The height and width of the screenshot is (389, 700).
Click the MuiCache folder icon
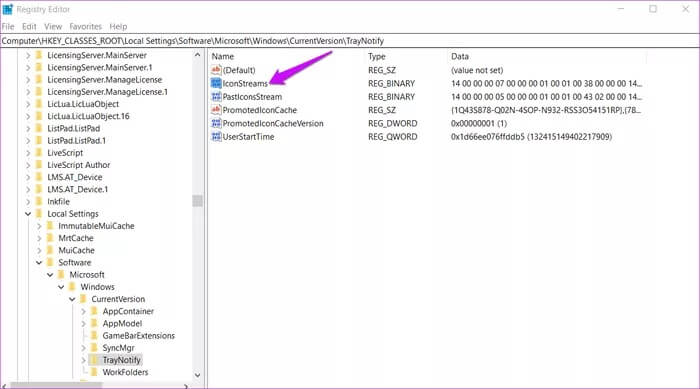(x=50, y=250)
